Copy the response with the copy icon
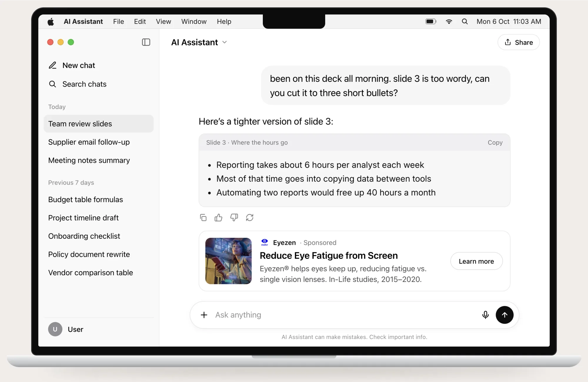 pyautogui.click(x=203, y=217)
